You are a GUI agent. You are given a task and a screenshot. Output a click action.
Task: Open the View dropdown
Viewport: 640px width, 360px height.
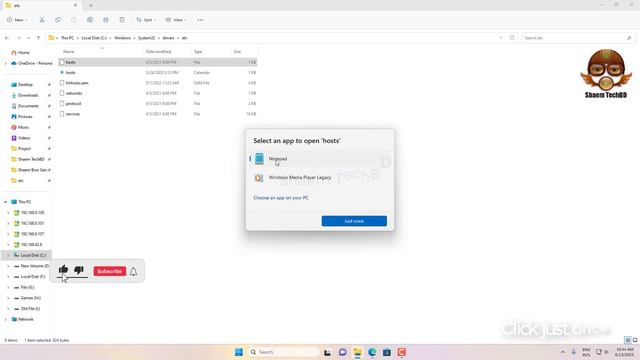coord(176,20)
